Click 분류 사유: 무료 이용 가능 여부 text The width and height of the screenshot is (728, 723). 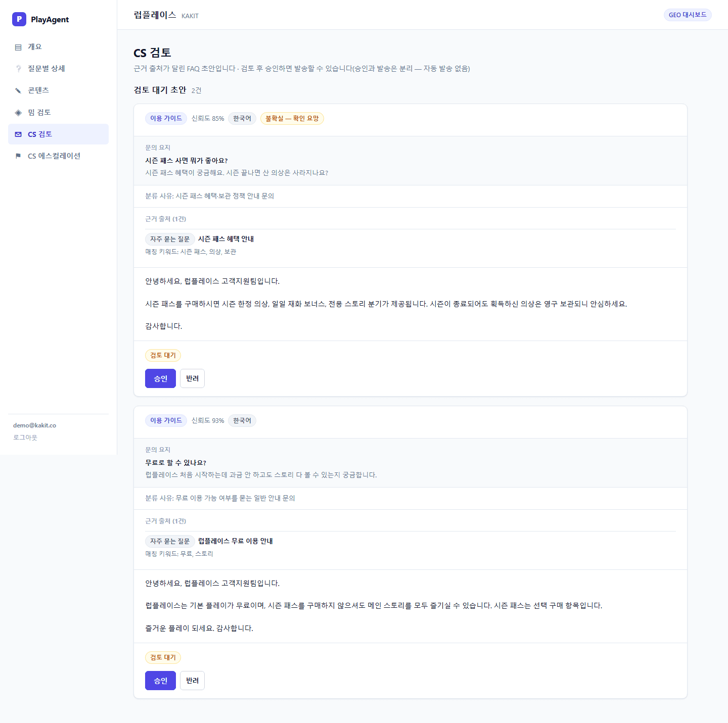[x=220, y=498]
